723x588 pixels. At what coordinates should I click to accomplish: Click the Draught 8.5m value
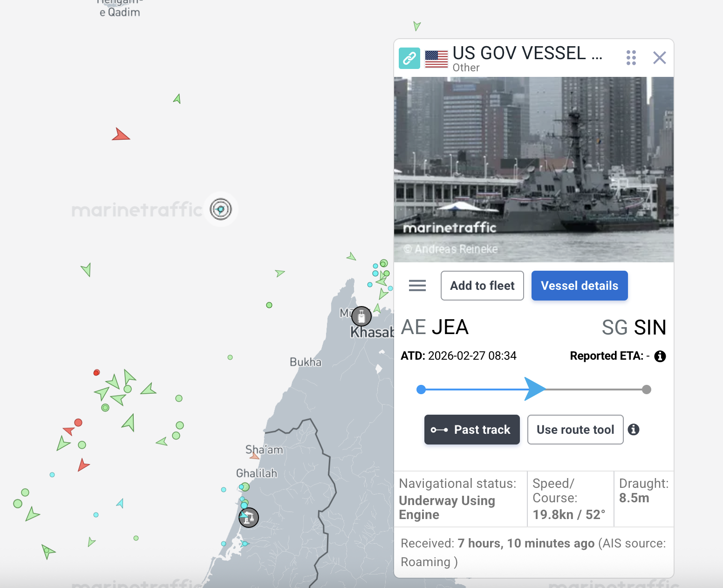634,498
